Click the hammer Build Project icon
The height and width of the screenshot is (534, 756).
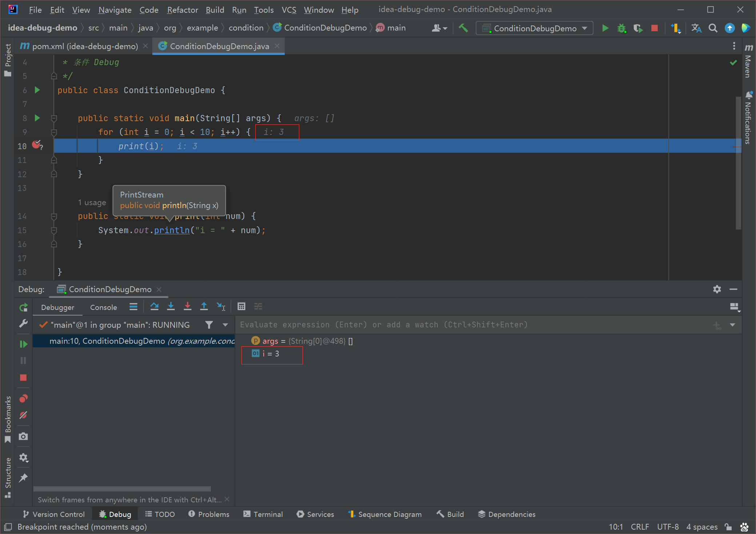[x=463, y=28]
